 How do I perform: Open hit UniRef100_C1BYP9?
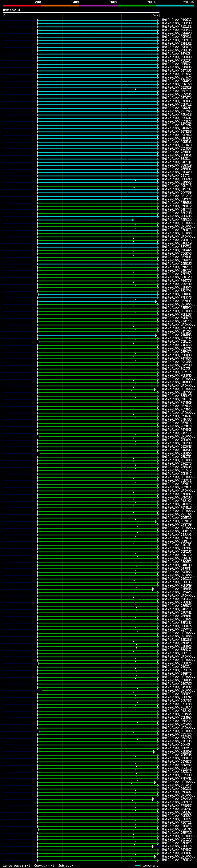[x=176, y=393]
